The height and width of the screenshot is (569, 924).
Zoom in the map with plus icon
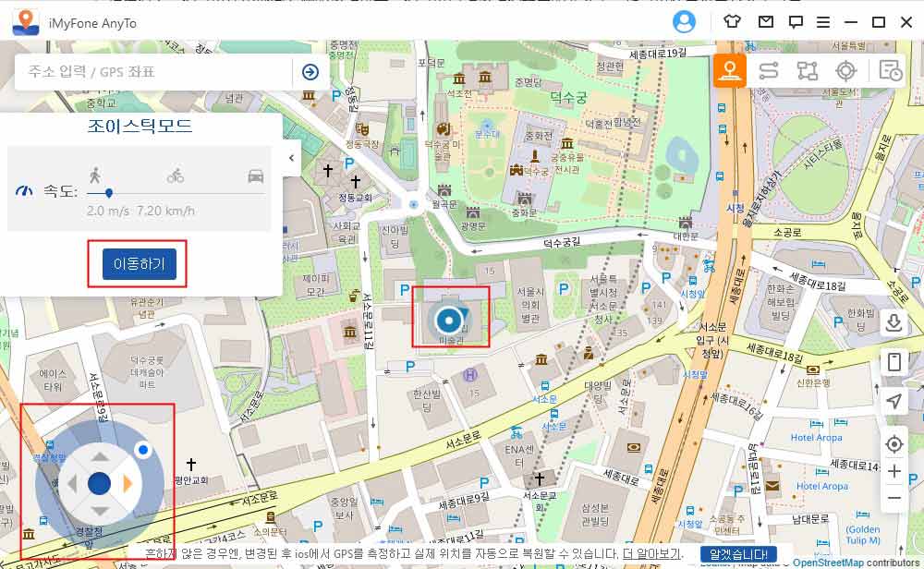tap(894, 471)
